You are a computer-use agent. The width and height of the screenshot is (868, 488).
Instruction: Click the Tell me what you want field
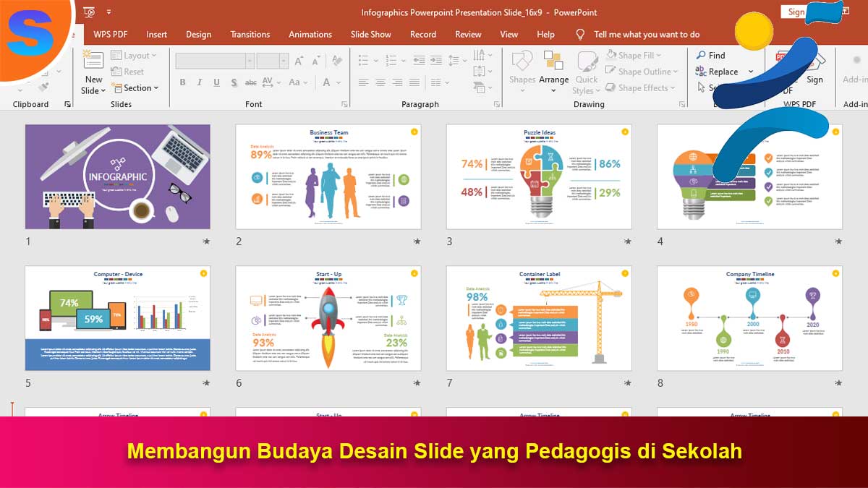coord(647,34)
